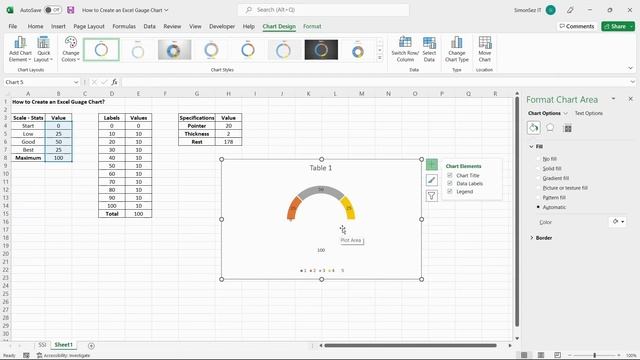Open the Chart Options dropdown arrow
This screenshot has height=360, width=640.
[565, 113]
